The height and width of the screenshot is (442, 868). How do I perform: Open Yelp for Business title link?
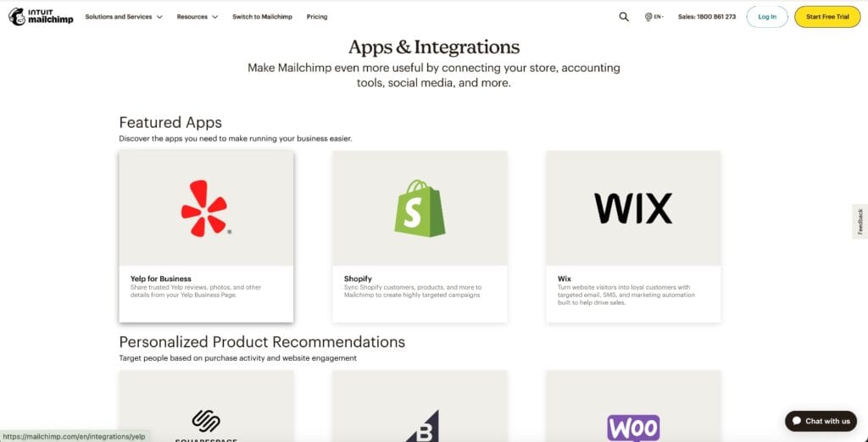coord(160,279)
